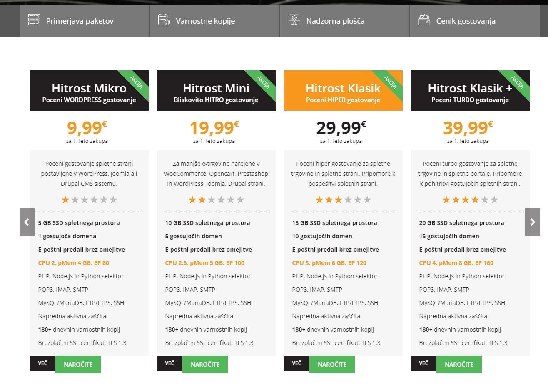Image resolution: width=548 pixels, height=392 pixels.
Task: Show next packages with right arrow
Action: pos(533,222)
